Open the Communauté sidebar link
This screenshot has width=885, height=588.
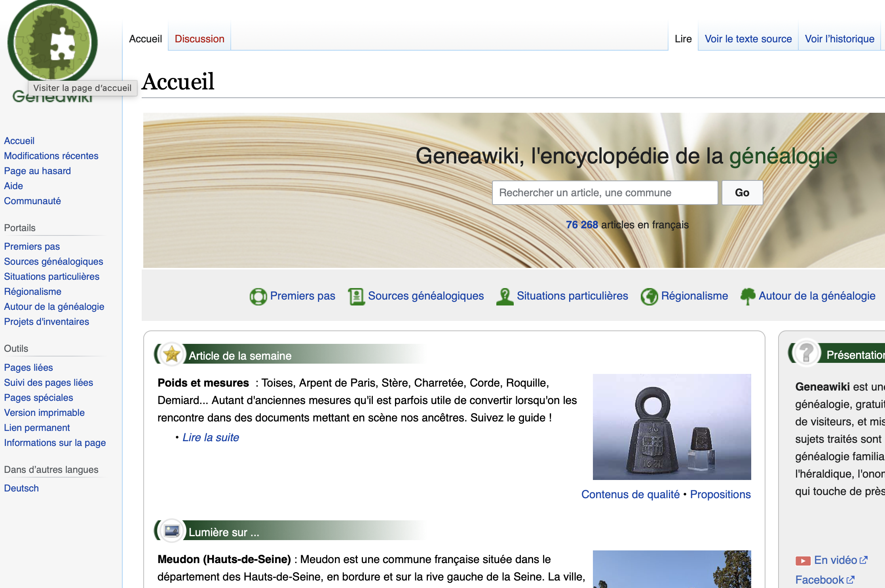tap(32, 201)
